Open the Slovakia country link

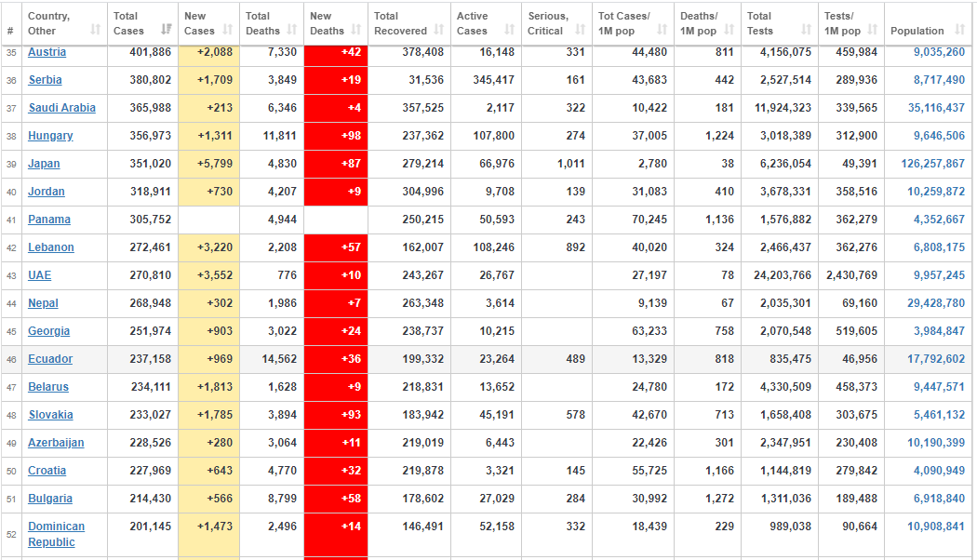coord(50,415)
